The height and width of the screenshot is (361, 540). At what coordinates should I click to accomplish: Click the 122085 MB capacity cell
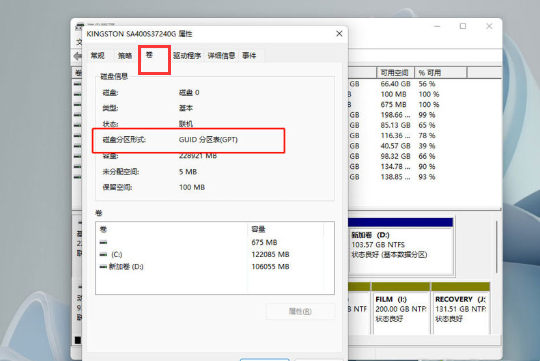tap(270, 255)
